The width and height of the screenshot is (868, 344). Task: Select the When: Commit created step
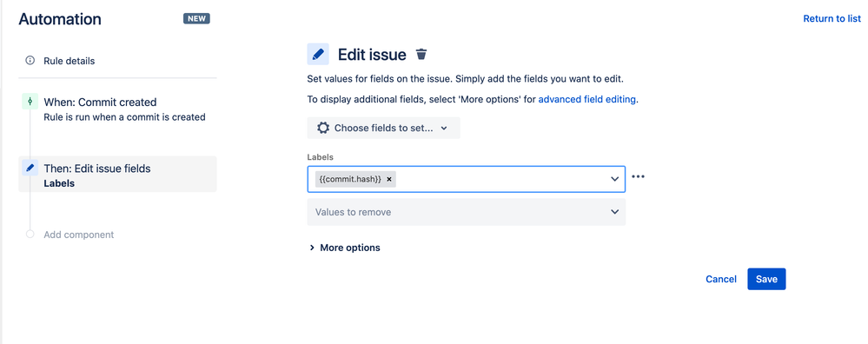(x=117, y=109)
